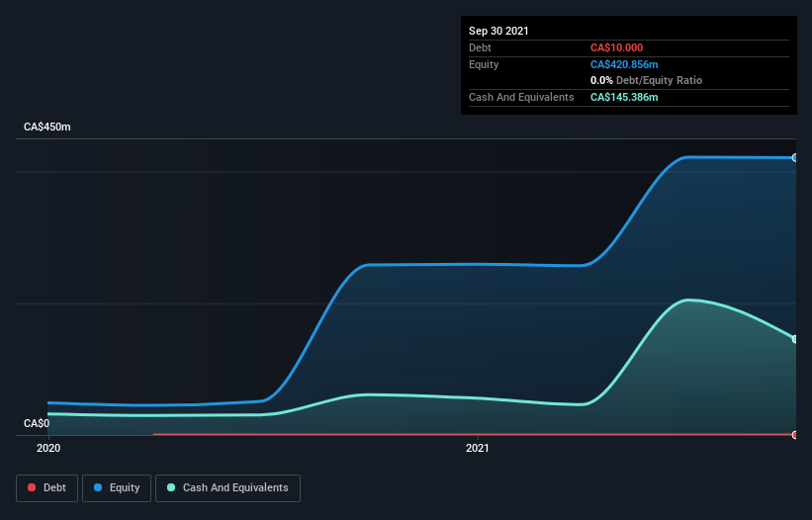812x520 pixels.
Task: Click the Sep 30 2021 tooltip date
Action: (x=498, y=31)
